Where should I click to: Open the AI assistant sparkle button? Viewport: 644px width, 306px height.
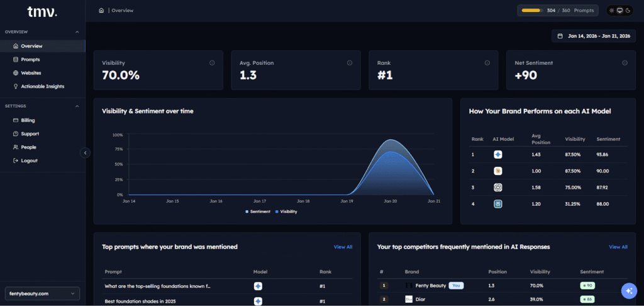pos(629,291)
